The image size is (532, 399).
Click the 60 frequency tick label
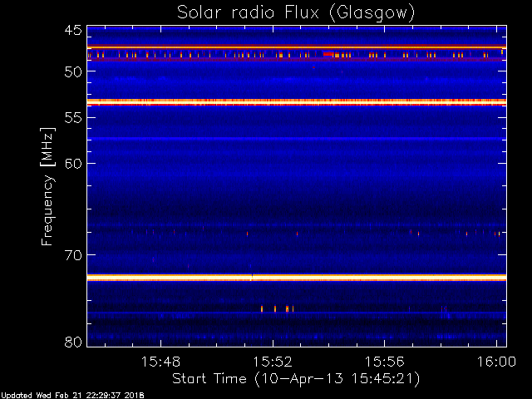pos(73,164)
